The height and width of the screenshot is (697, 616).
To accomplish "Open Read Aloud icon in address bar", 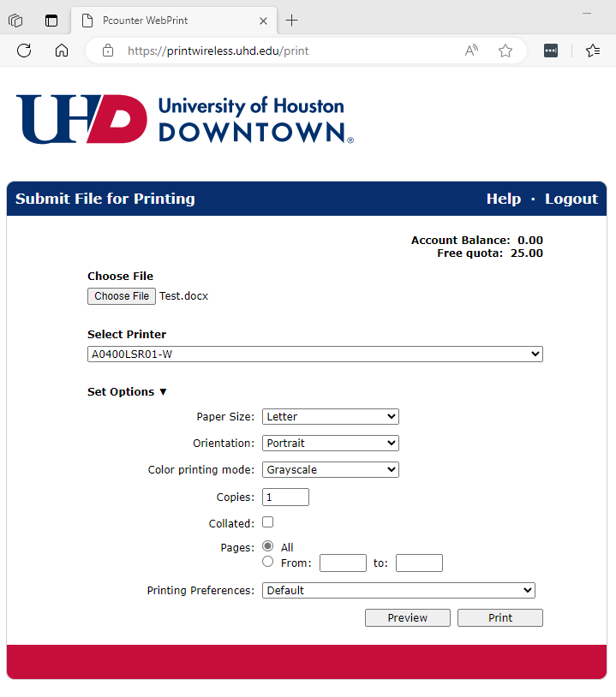I will pyautogui.click(x=471, y=51).
